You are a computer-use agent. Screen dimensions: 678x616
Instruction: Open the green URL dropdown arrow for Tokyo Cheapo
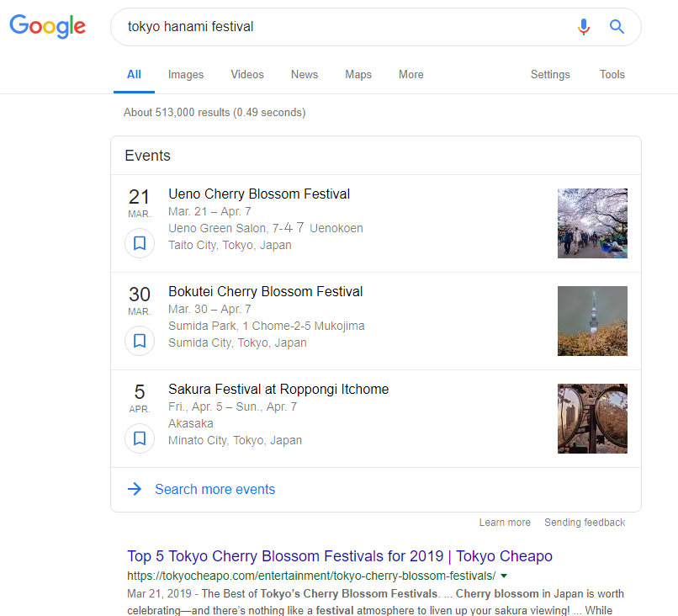coord(504,576)
